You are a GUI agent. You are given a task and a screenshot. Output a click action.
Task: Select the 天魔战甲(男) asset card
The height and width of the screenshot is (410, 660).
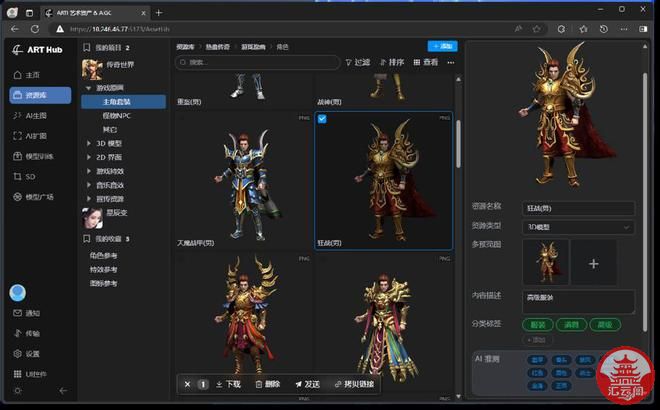[244, 181]
